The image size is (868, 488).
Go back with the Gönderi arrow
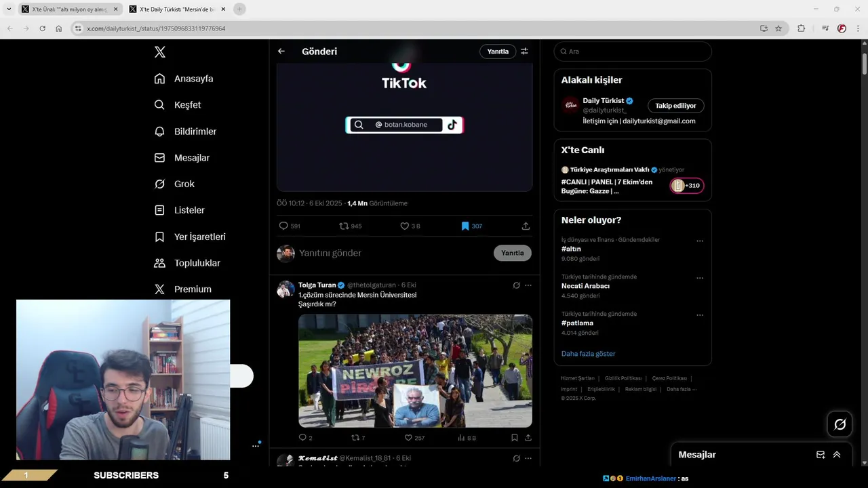pos(281,52)
